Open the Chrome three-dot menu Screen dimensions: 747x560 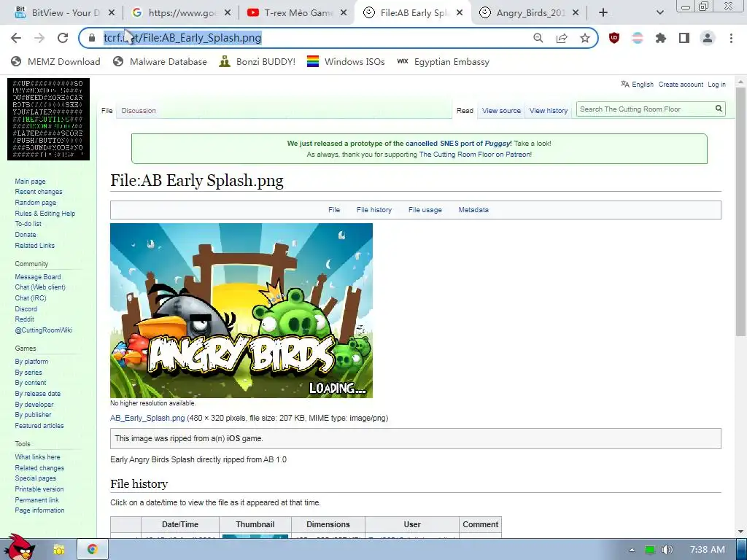click(x=731, y=38)
